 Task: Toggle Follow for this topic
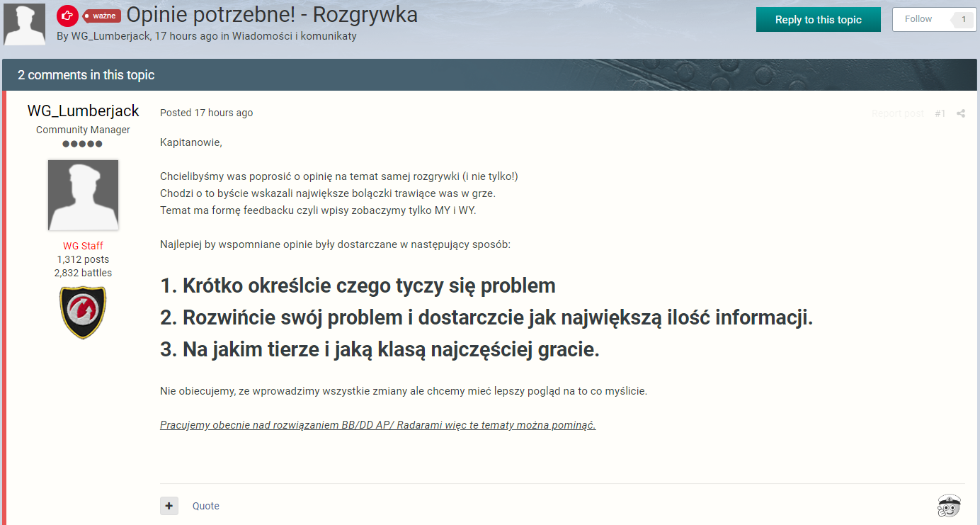point(918,19)
